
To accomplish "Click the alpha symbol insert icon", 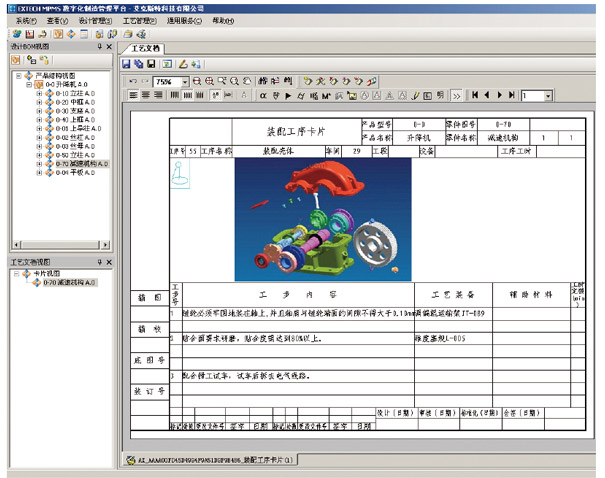I will [x=263, y=96].
